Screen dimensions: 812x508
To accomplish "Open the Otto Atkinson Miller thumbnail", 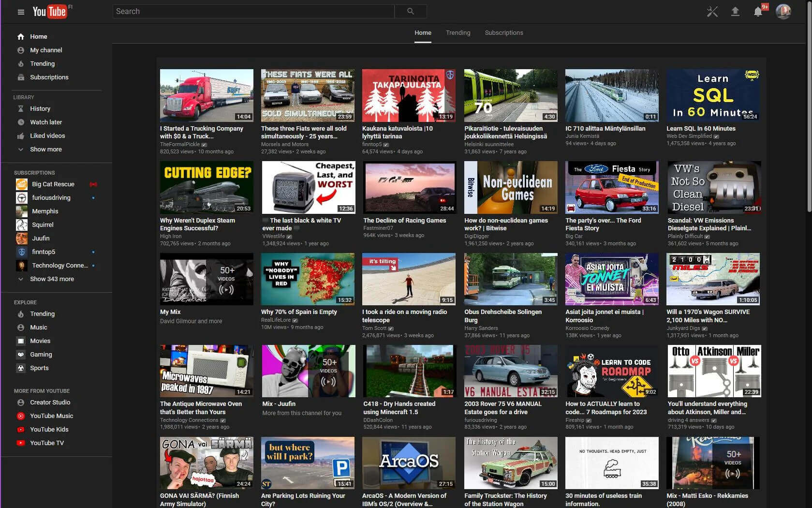I will pos(714,371).
